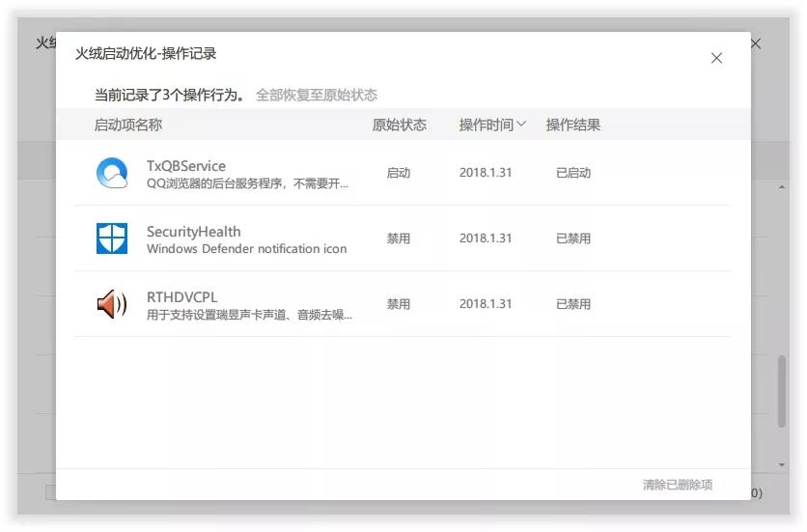Screen dimensions: 807x532
Task: Click 2018.1.31 date in RTHDVCPL row
Action: click(x=486, y=304)
